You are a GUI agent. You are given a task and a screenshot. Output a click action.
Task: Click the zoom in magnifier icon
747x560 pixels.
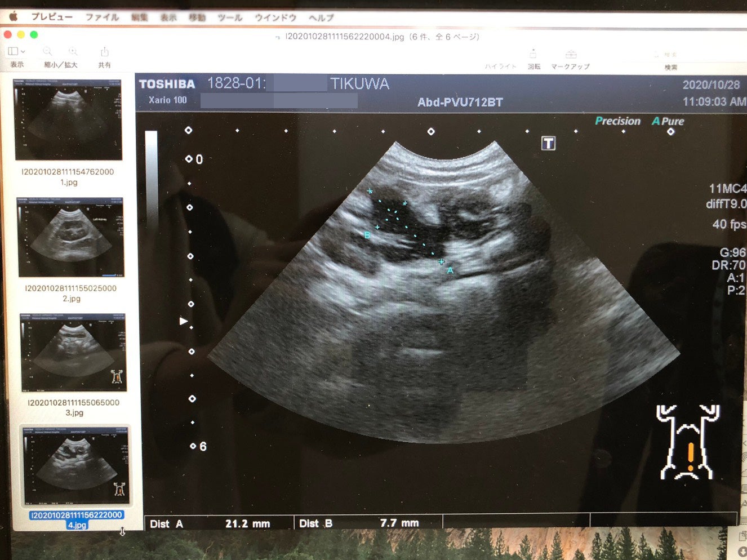[x=73, y=52]
